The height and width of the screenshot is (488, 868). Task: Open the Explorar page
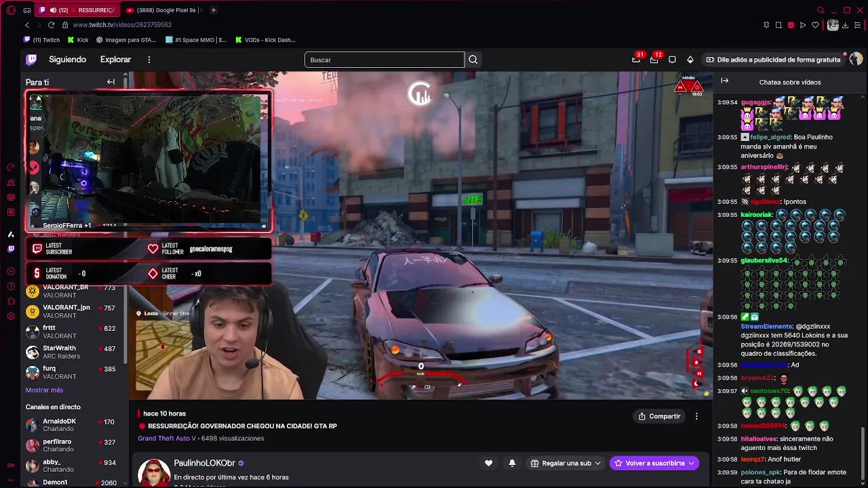[x=115, y=60]
